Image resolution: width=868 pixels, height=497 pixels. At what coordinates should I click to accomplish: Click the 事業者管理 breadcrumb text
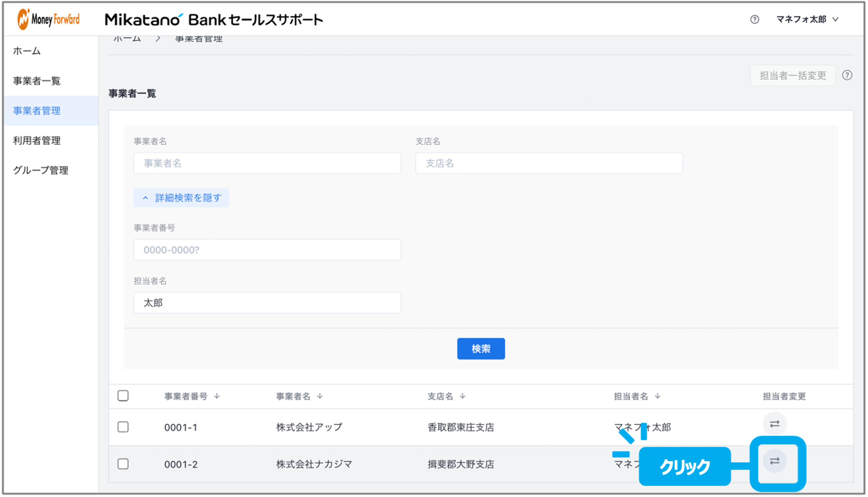click(198, 39)
